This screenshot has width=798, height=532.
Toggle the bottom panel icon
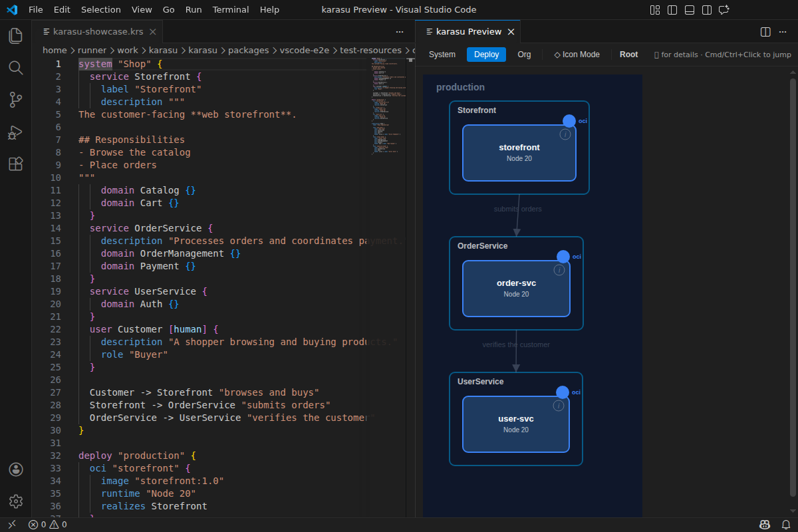[690, 10]
